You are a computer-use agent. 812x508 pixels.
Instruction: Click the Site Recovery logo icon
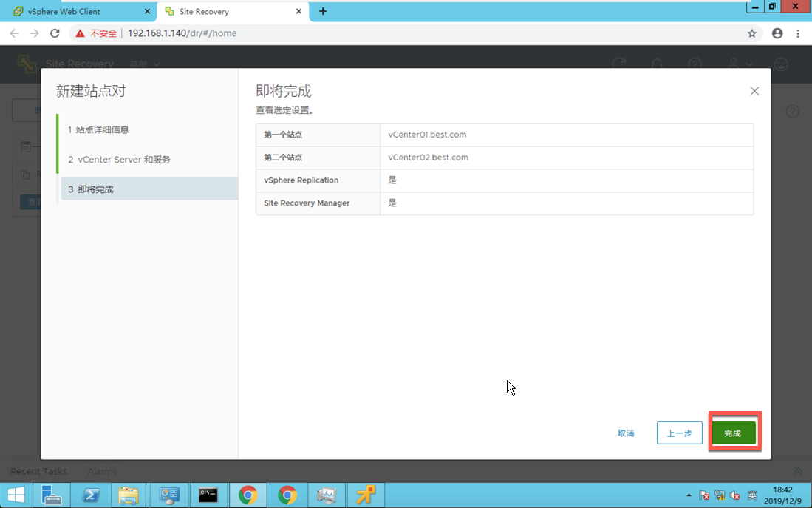(x=27, y=64)
